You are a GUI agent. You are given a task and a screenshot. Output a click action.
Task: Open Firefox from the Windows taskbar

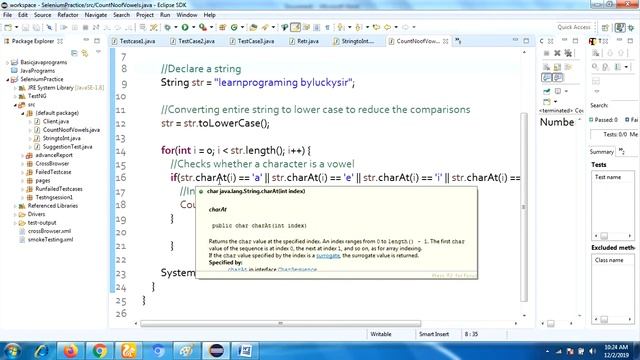pyautogui.click(x=70, y=351)
